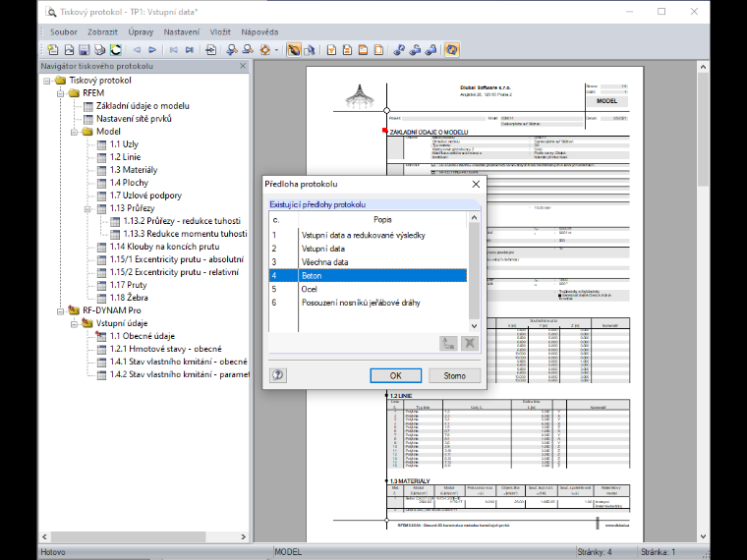
Task: Click the refresh report toolbar icon
Action: click(x=115, y=49)
